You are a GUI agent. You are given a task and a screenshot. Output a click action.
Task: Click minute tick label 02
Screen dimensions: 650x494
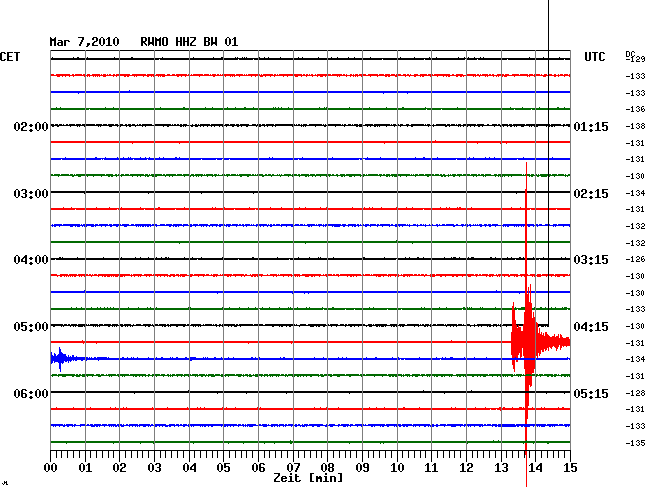coord(119,467)
